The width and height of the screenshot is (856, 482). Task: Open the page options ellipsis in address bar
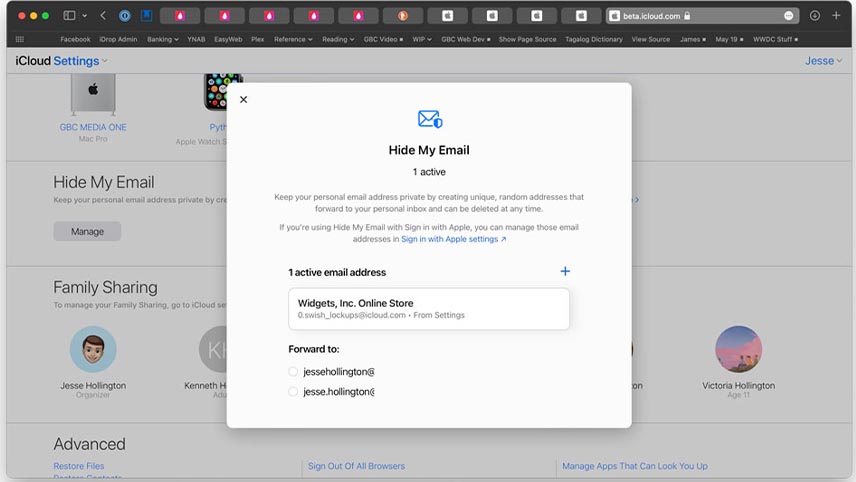(788, 16)
